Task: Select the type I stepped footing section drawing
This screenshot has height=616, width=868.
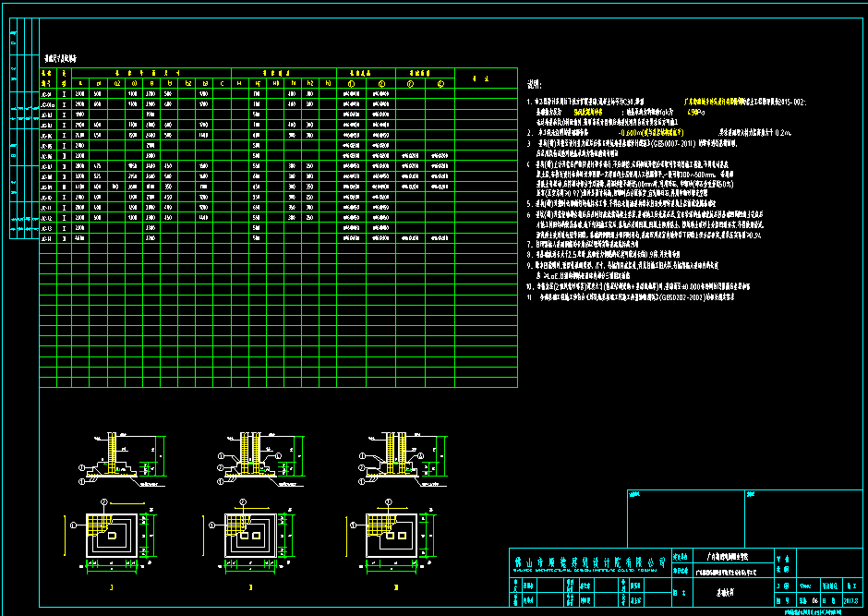Action: click(x=123, y=458)
